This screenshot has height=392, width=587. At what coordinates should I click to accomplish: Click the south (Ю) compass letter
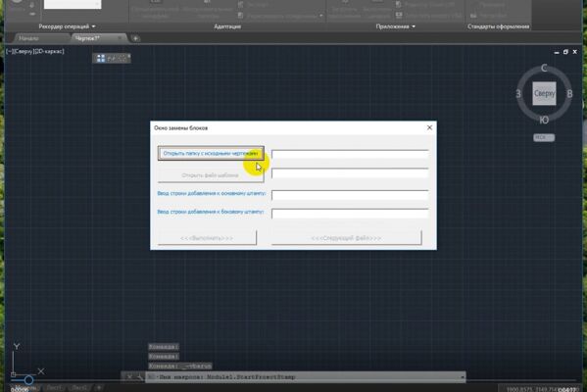coord(544,120)
